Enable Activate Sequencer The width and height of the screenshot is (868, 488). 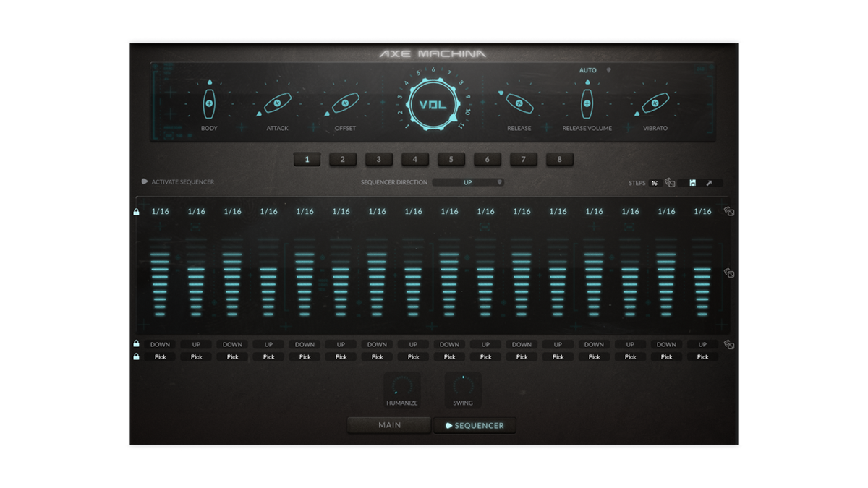click(178, 182)
